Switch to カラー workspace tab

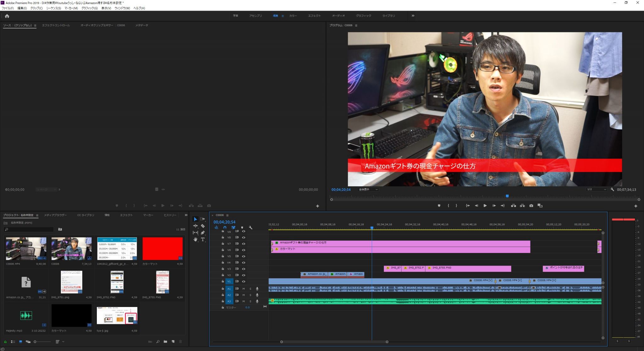293,16
